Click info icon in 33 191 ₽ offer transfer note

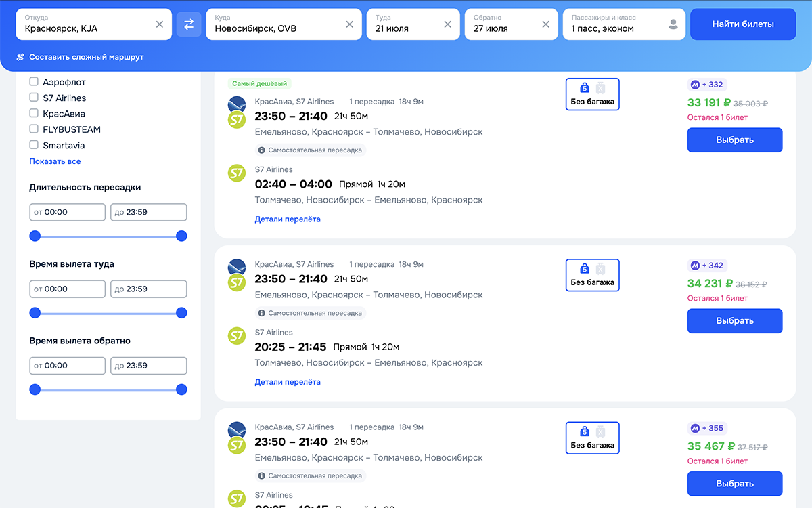coord(262,150)
